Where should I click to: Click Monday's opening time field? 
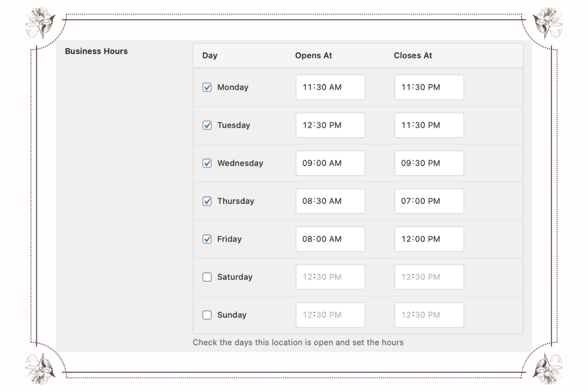[330, 87]
